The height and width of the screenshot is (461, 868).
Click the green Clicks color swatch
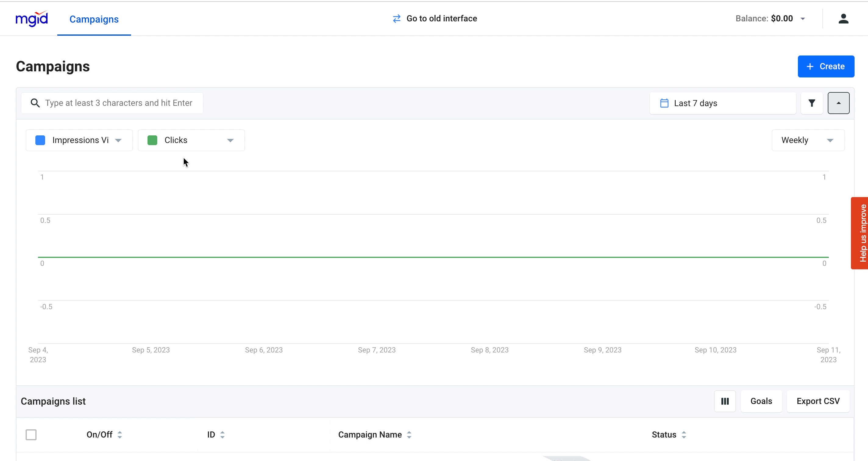tap(152, 140)
